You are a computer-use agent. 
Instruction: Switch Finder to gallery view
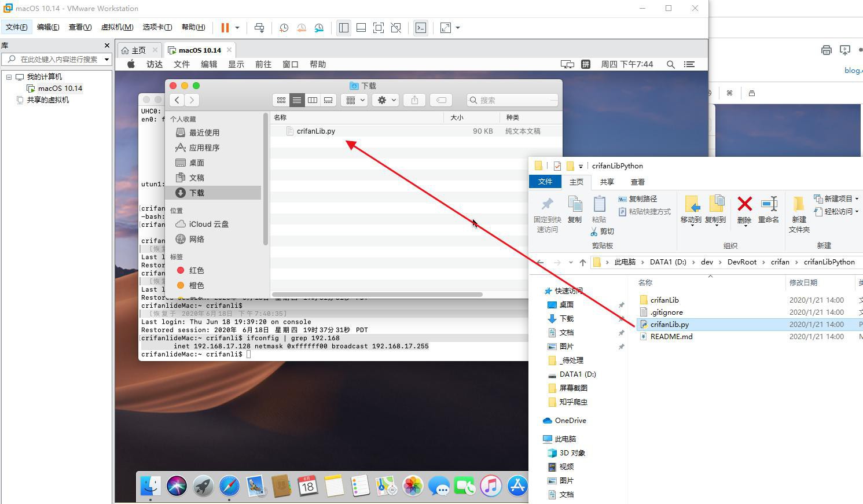(328, 100)
